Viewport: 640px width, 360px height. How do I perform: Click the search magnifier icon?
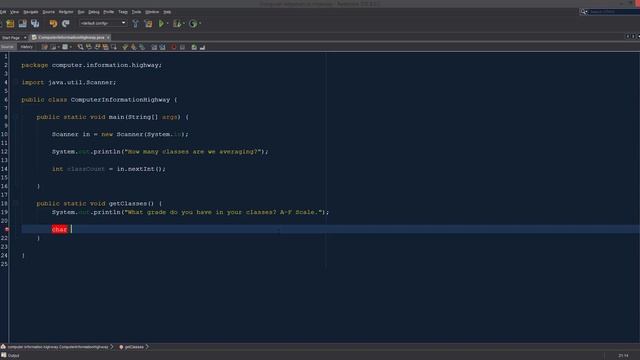click(583, 12)
